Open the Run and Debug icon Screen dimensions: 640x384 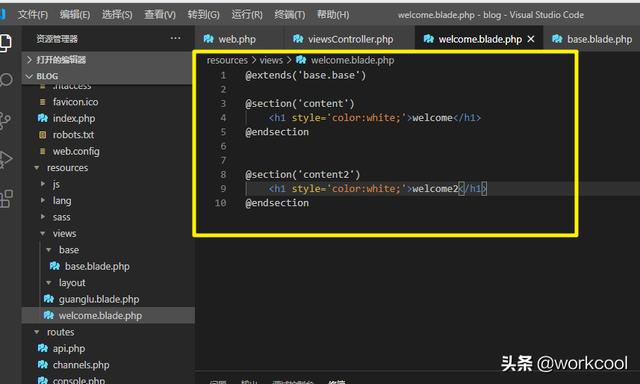5,159
